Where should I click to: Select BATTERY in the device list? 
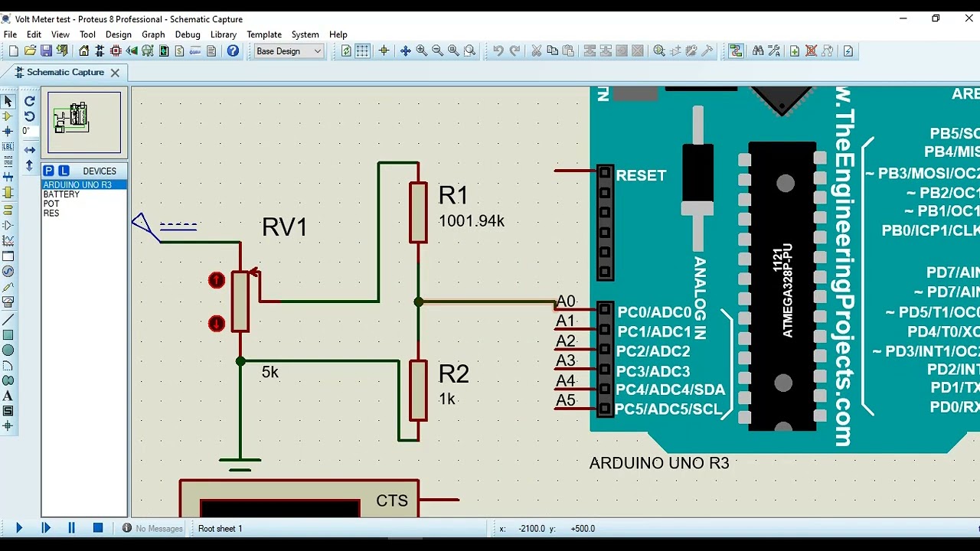[x=84, y=194]
